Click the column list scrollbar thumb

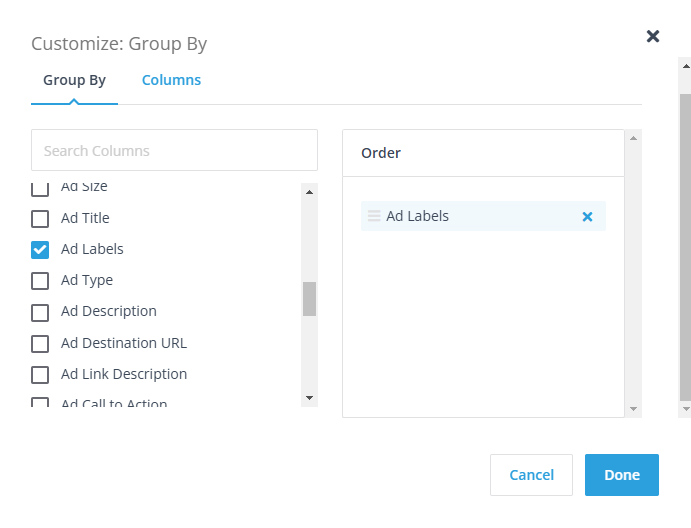[309, 298]
